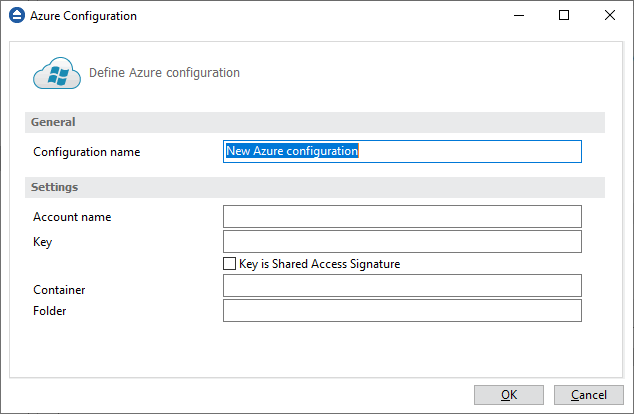Click the Settings section header
This screenshot has width=634, height=414.
click(315, 188)
